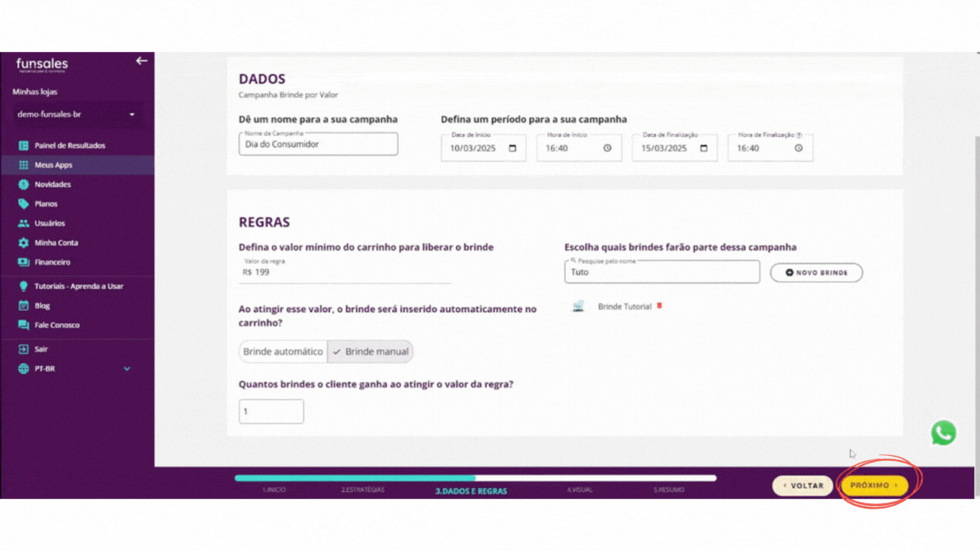Click the Novo Brinde button
The image size is (980, 551).
(x=817, y=272)
